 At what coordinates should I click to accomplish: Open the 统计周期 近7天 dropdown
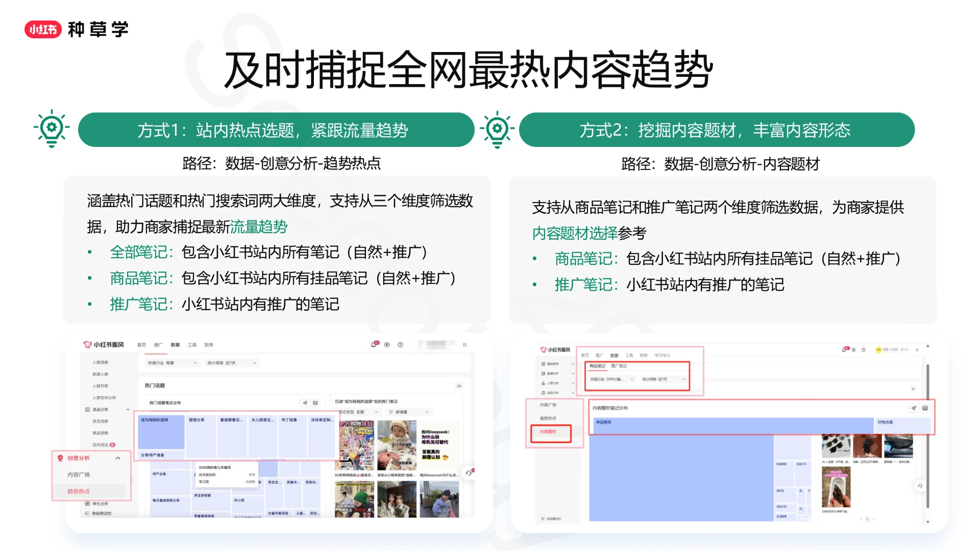pyautogui.click(x=232, y=363)
